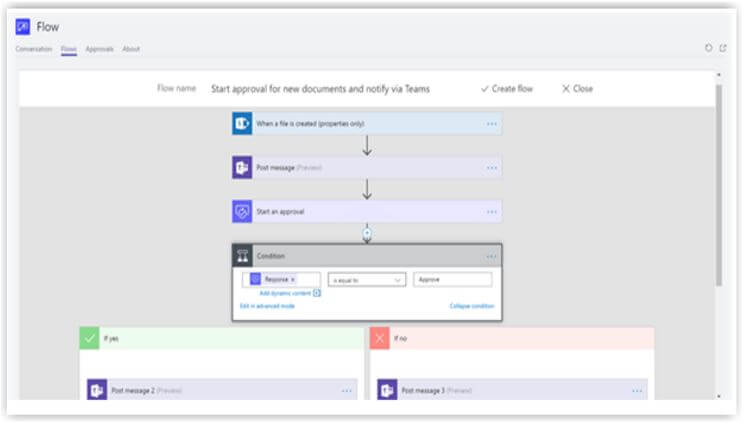Click the Condition step icon

pos(242,256)
